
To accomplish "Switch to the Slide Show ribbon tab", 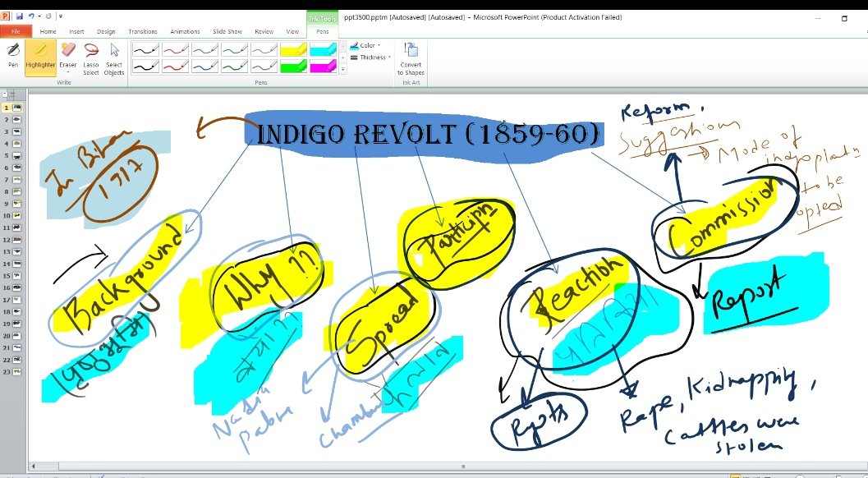I will point(227,31).
